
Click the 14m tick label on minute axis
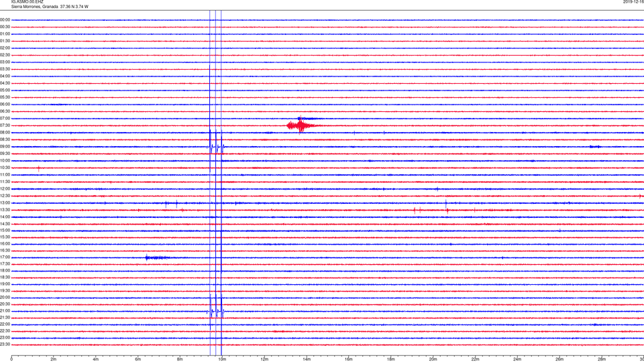click(x=307, y=359)
